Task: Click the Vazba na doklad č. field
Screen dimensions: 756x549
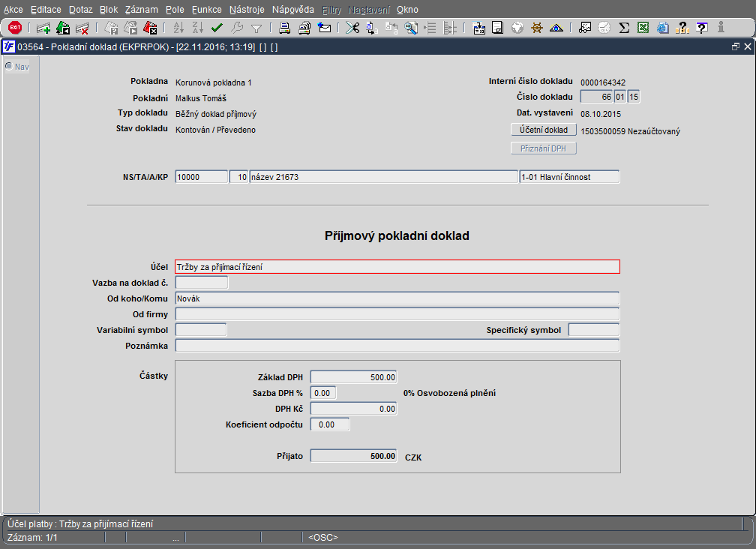Action: (x=202, y=283)
